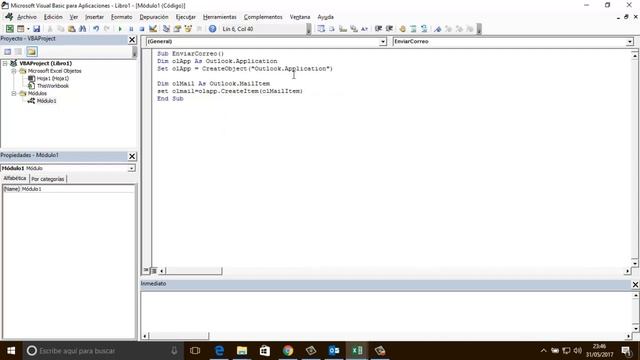Toggle Design Mode icon
This screenshot has height=360, width=640.
click(x=153, y=29)
